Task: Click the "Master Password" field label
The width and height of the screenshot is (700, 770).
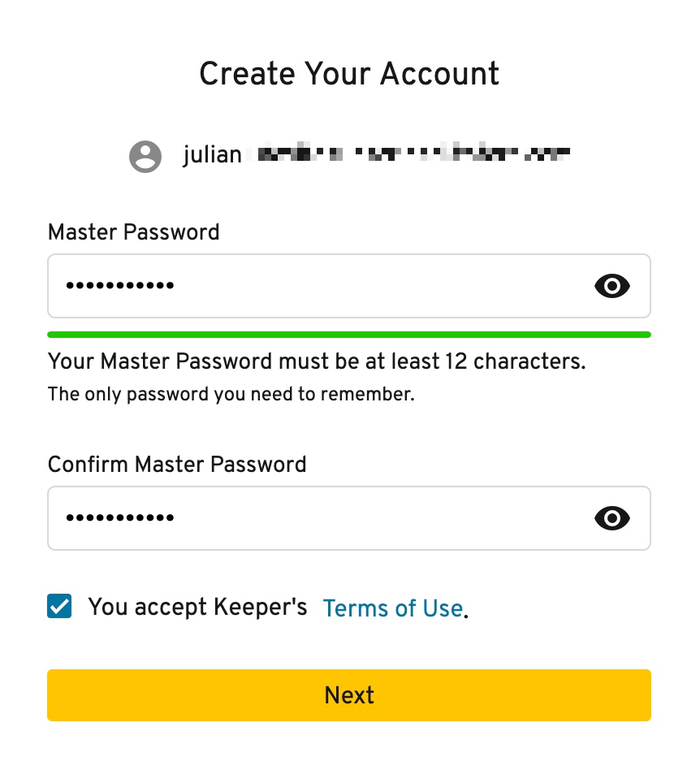Action: [x=133, y=231]
